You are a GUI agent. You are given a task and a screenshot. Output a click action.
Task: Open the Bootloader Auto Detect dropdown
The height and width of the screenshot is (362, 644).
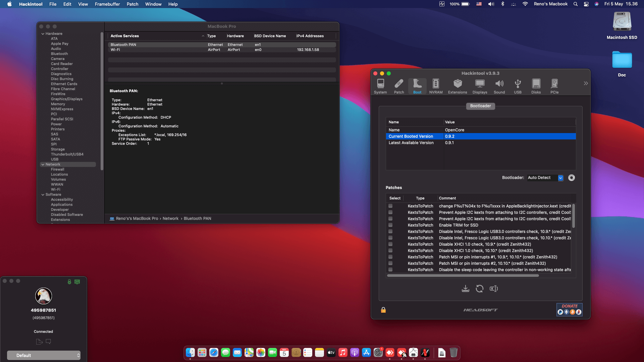click(x=560, y=178)
